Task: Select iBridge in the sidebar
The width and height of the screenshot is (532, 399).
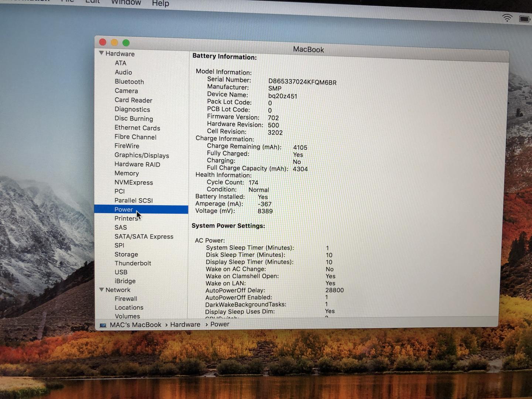Action: (x=125, y=281)
